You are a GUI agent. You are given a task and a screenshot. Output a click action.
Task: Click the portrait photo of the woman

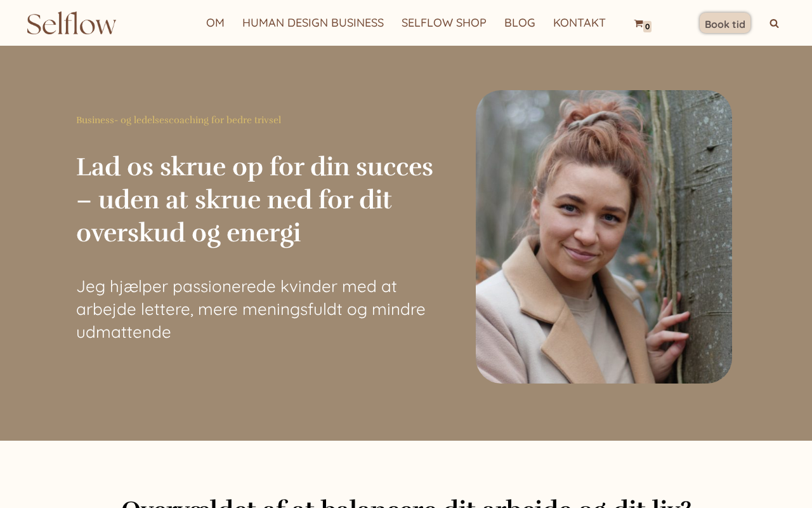tap(604, 237)
